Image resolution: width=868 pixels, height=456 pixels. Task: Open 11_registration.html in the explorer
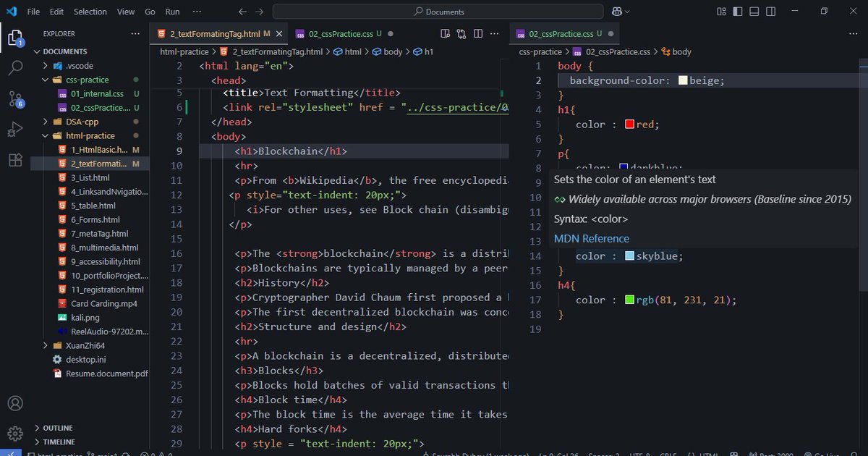[x=107, y=290]
